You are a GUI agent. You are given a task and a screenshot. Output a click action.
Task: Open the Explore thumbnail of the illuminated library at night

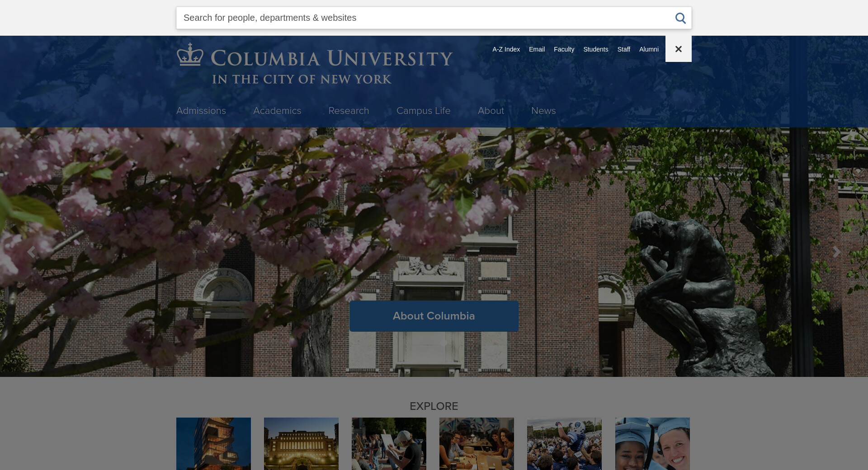pos(301,444)
